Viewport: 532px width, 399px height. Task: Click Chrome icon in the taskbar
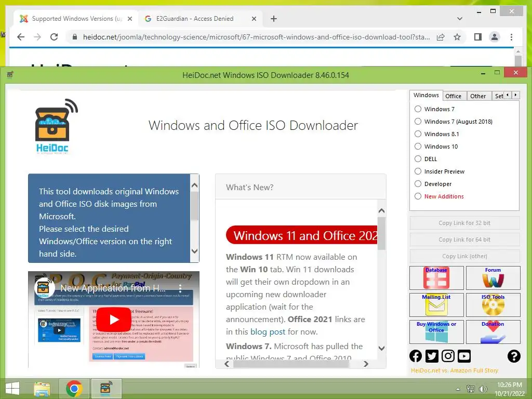click(x=74, y=389)
